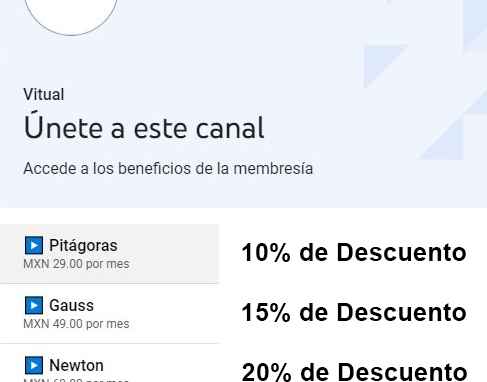Open the Vitual channel avatar circle
Image resolution: width=487 pixels, height=382 pixels.
pyautogui.click(x=71, y=13)
